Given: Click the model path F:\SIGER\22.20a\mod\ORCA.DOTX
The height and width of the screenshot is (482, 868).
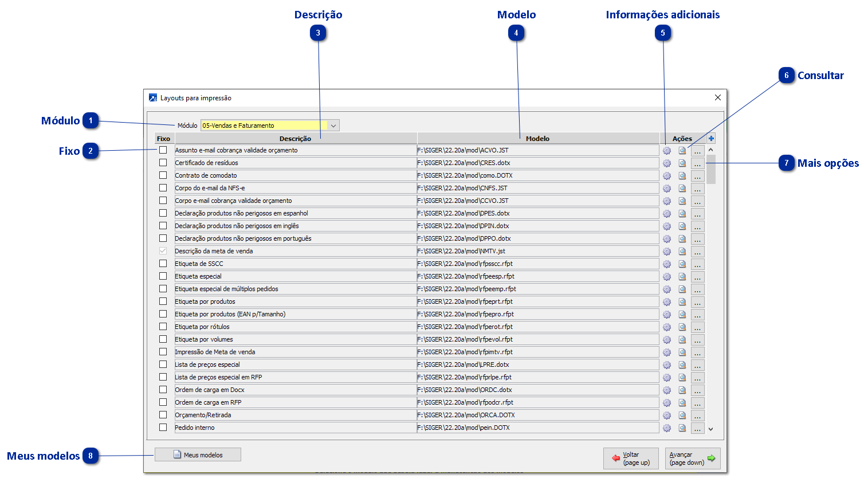Looking at the screenshot, I should click(538, 415).
